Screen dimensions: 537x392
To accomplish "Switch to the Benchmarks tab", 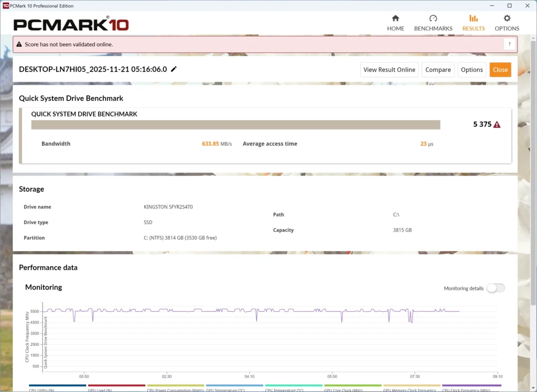I will point(433,23).
